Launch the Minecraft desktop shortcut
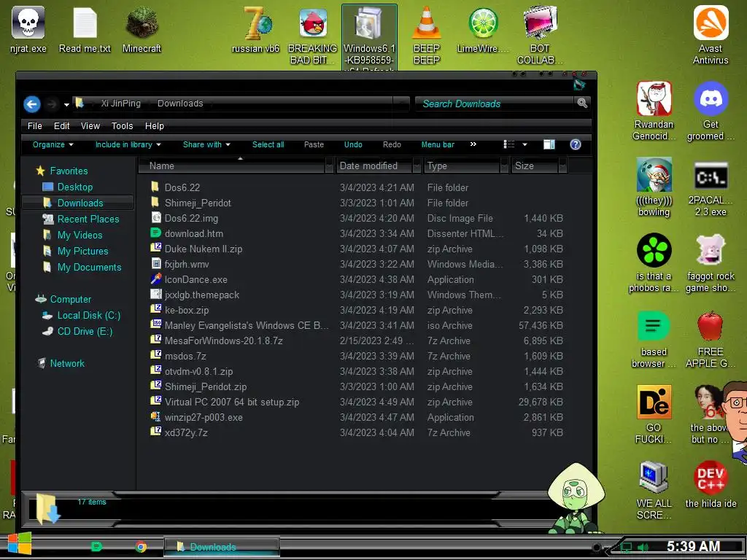747x560 pixels. 142,30
